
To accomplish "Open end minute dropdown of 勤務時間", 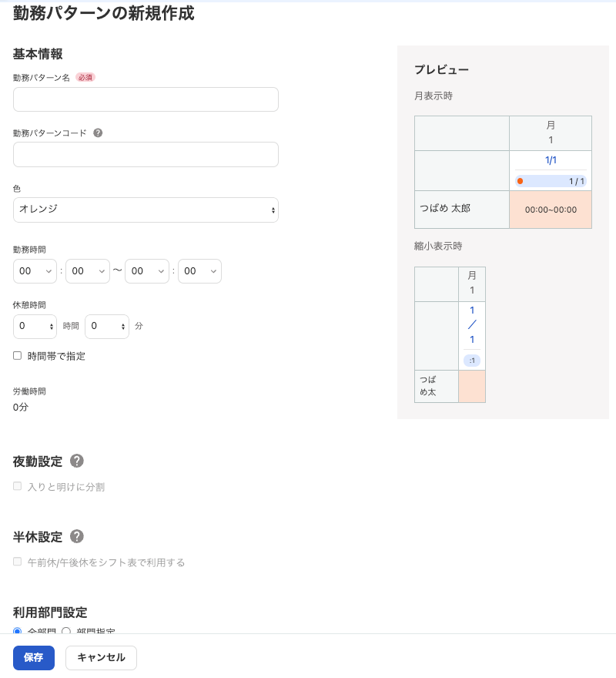I will pos(199,271).
